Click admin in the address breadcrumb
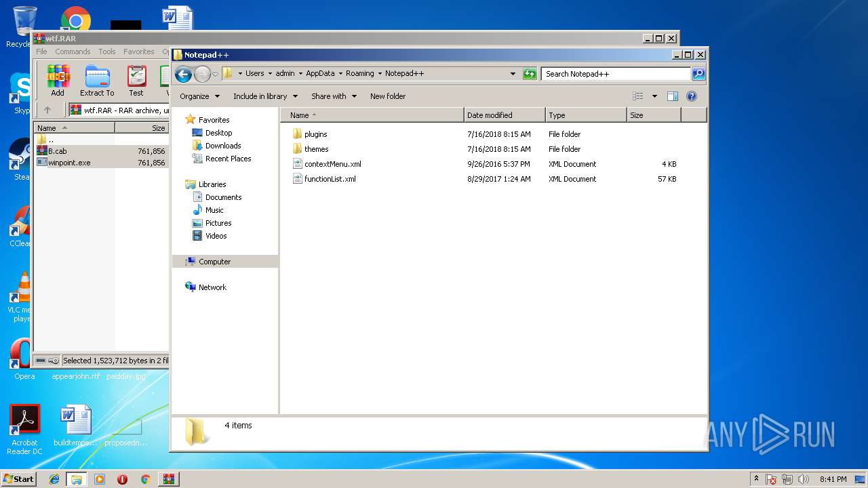Screen dimensions: 868x488 pos(285,73)
